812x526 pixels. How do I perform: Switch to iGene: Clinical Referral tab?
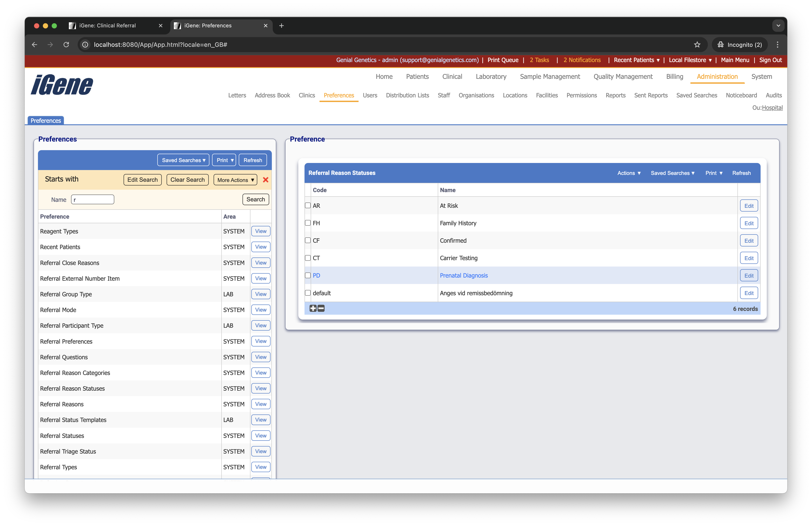coord(107,26)
